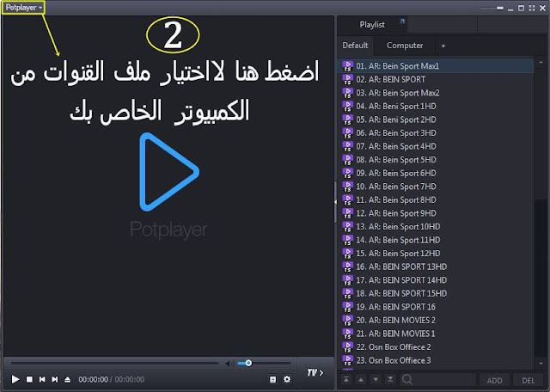
Task: Click the TS file icon beside Osn Box Officce 2
Action: 347,346
